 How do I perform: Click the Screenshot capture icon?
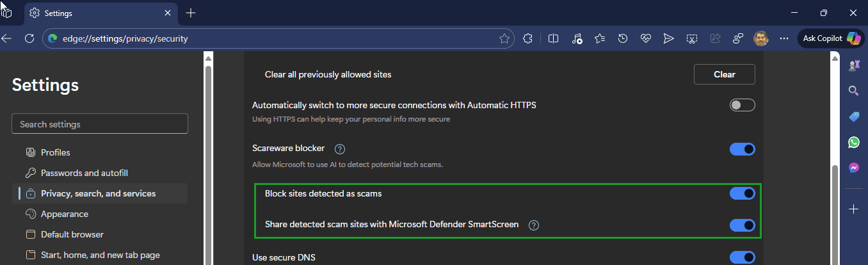(691, 38)
